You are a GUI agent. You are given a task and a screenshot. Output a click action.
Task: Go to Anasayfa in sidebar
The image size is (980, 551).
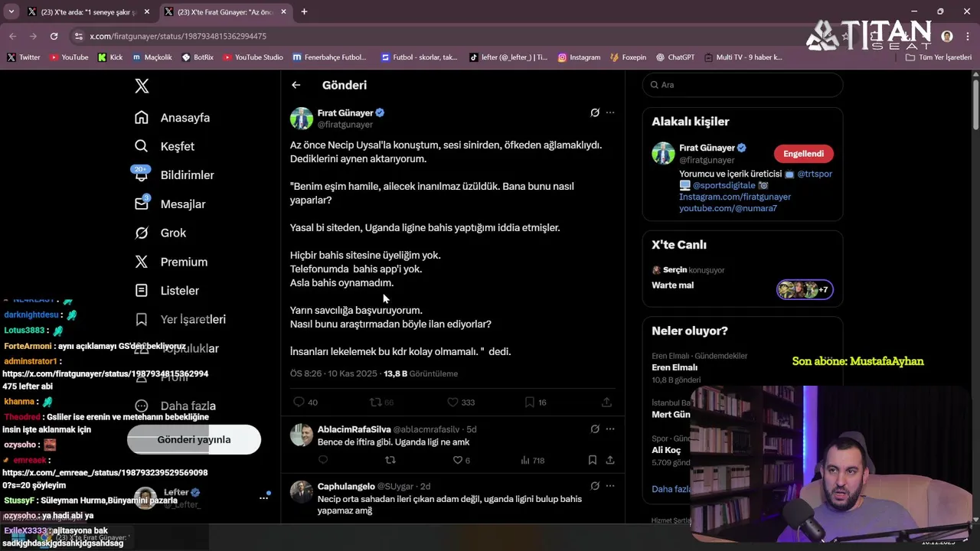point(172,118)
